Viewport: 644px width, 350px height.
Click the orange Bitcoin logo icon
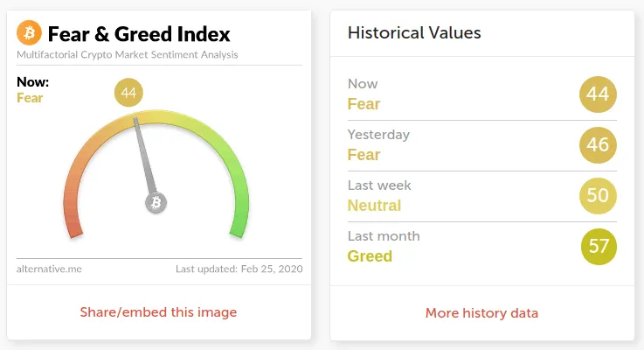(29, 32)
